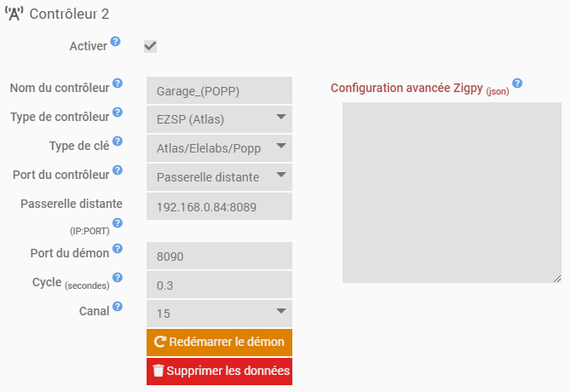Click the Configuration avancée Zigpy text area
Screen dimensions: 571x392
tap(452, 192)
